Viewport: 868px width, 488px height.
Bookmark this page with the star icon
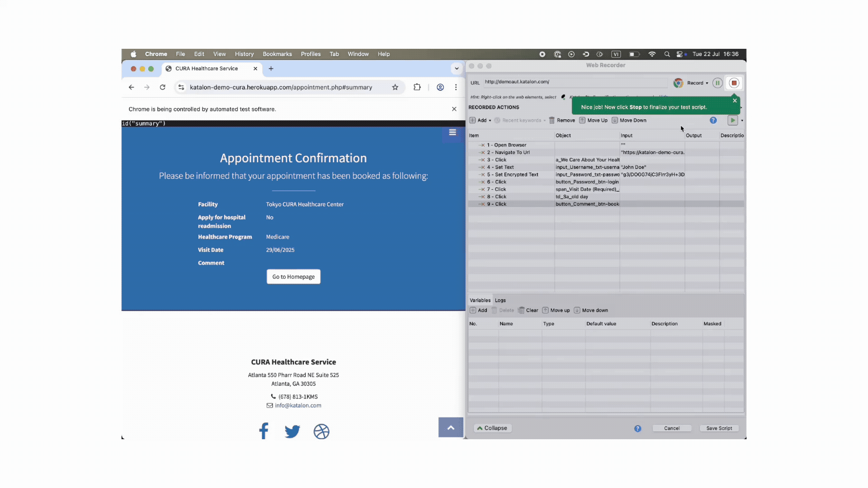395,87
